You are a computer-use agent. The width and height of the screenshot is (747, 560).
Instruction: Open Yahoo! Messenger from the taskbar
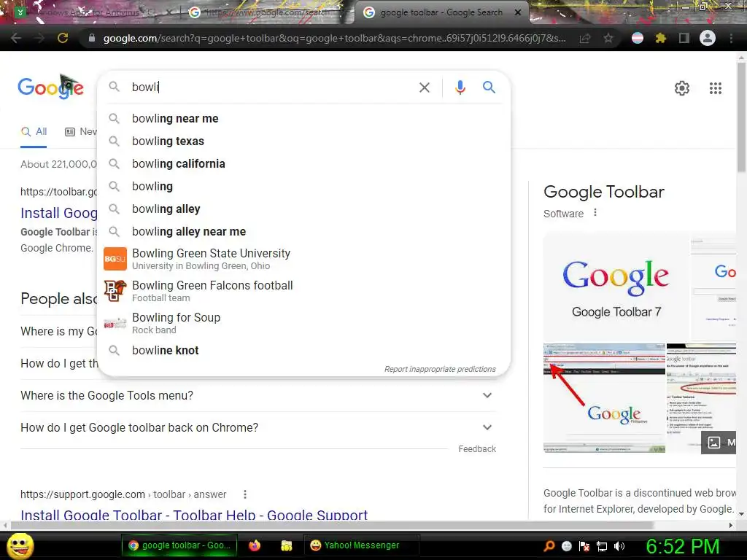pos(361,545)
